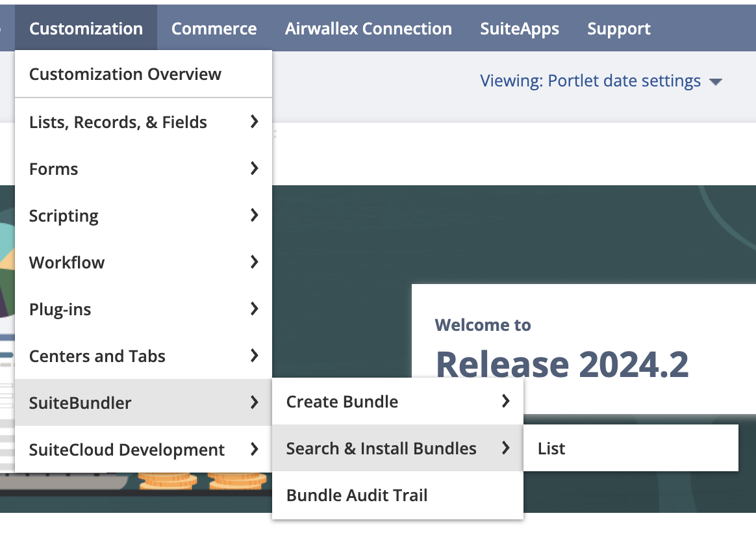Click the SuiteCloud Development chevron arrow
The image size is (756, 533).
click(x=254, y=449)
